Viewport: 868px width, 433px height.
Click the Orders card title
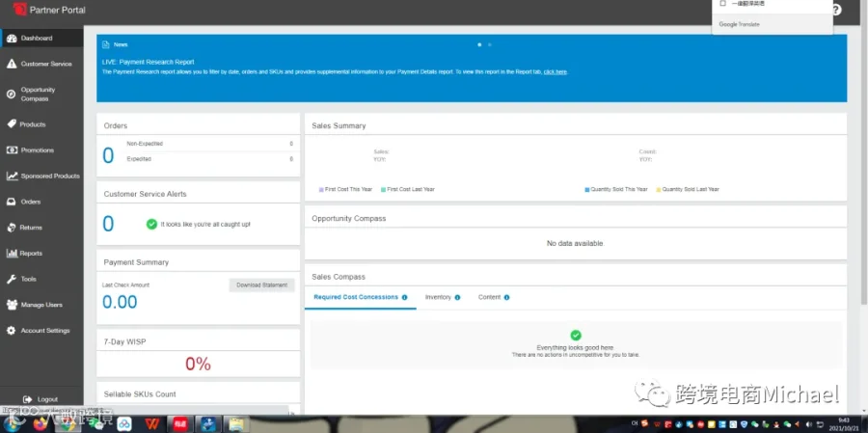pyautogui.click(x=116, y=125)
